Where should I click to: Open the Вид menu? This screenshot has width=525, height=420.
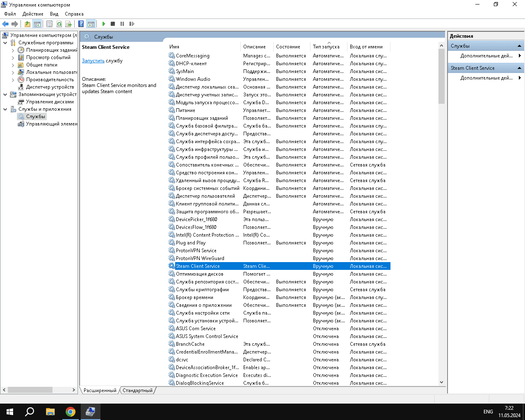(54, 14)
